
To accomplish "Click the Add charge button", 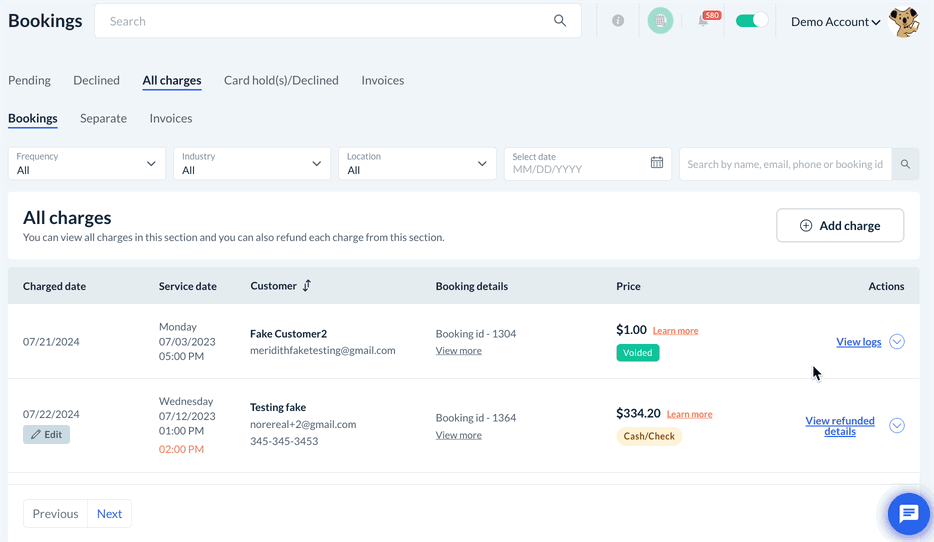I will 840,226.
